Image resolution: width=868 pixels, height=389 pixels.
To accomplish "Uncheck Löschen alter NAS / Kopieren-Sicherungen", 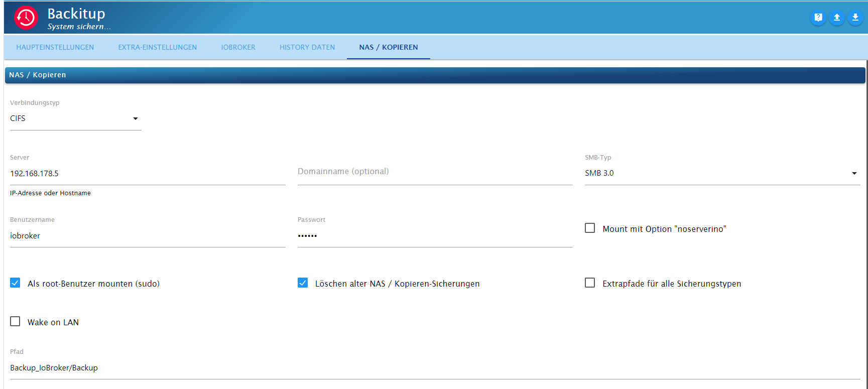I will 303,283.
